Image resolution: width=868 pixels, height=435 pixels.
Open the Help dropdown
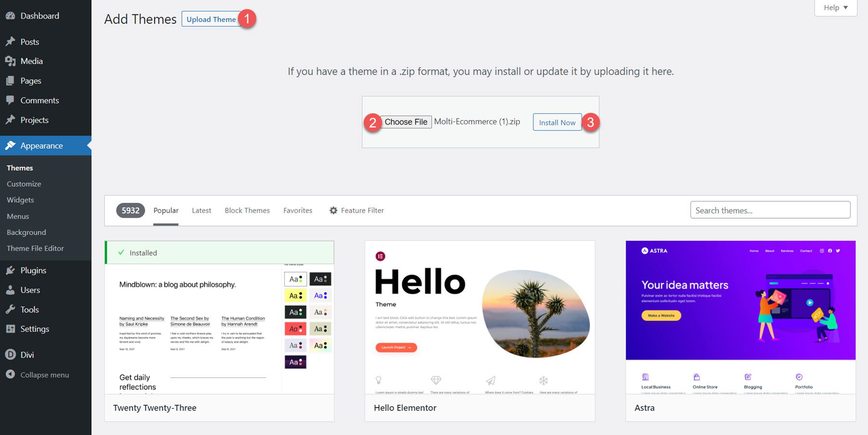[835, 7]
